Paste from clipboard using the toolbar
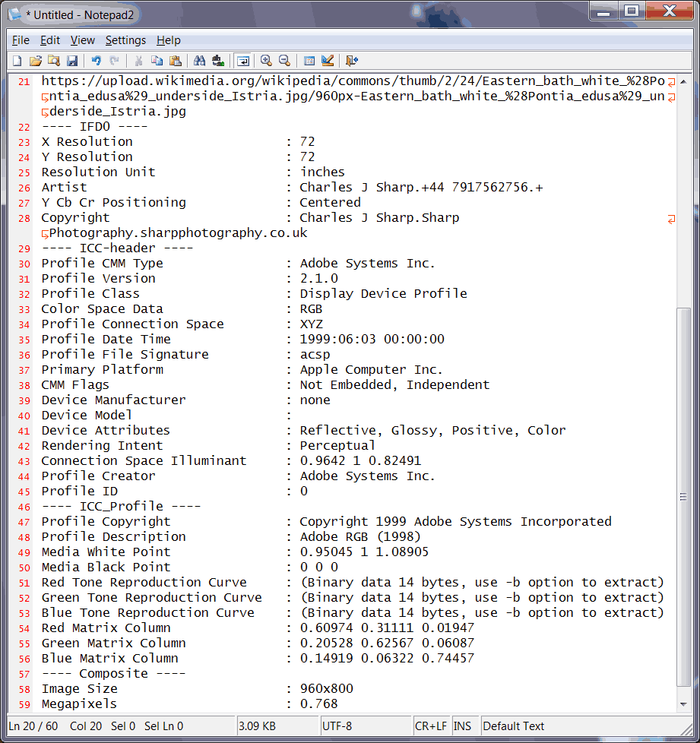 coord(176,61)
